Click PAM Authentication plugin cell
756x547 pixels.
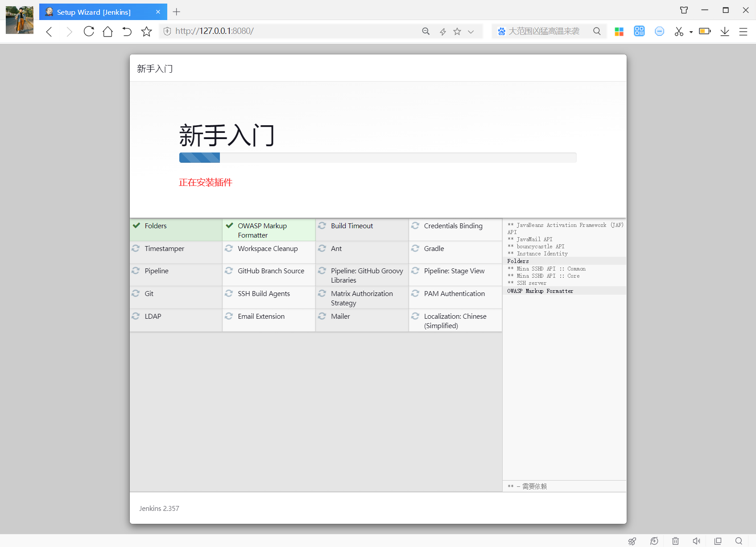point(455,297)
